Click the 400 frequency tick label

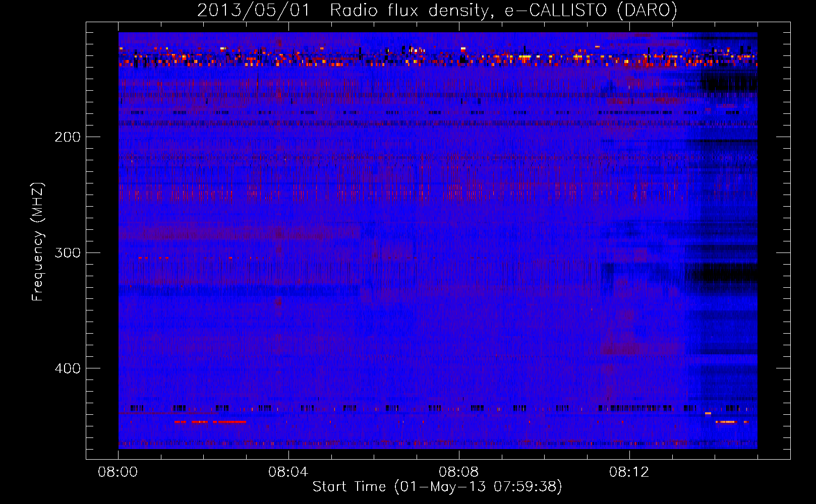click(x=68, y=368)
